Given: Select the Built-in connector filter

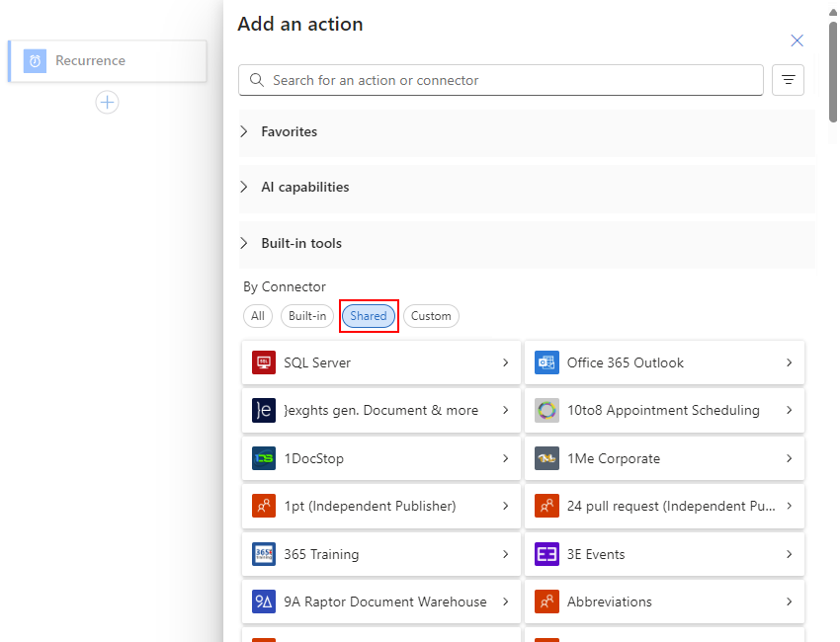Looking at the screenshot, I should pyautogui.click(x=307, y=316).
